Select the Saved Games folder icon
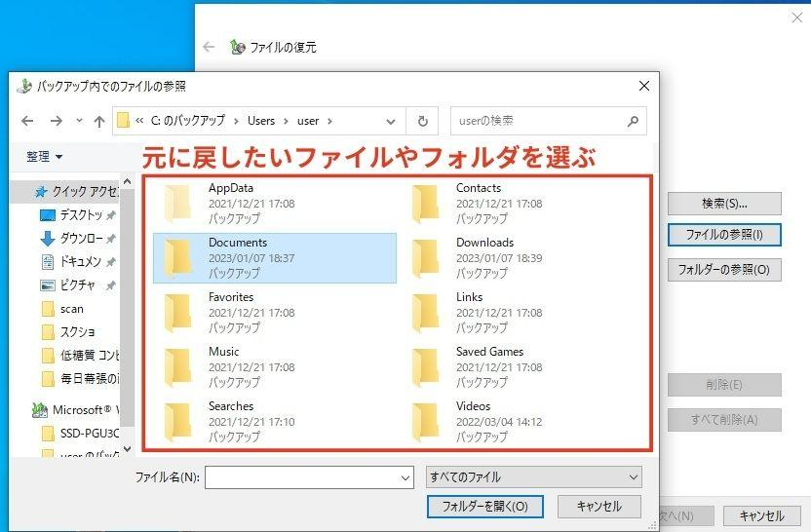 (x=425, y=367)
